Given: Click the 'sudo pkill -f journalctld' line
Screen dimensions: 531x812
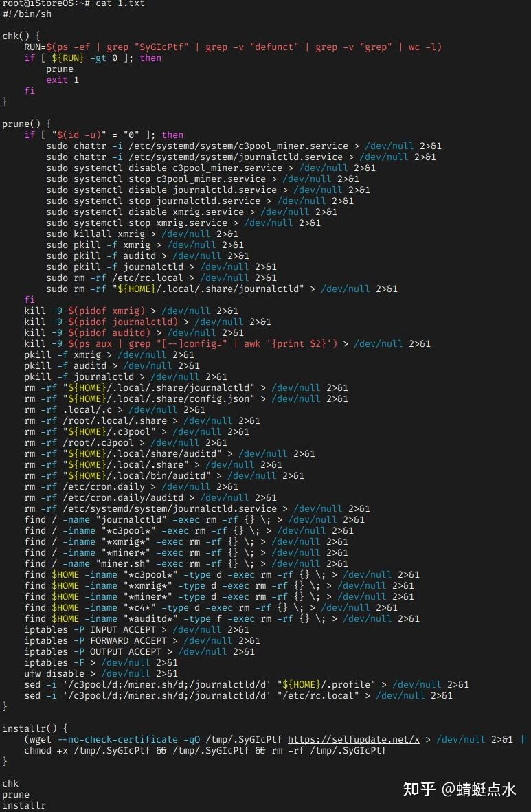Looking at the screenshot, I should tap(161, 267).
